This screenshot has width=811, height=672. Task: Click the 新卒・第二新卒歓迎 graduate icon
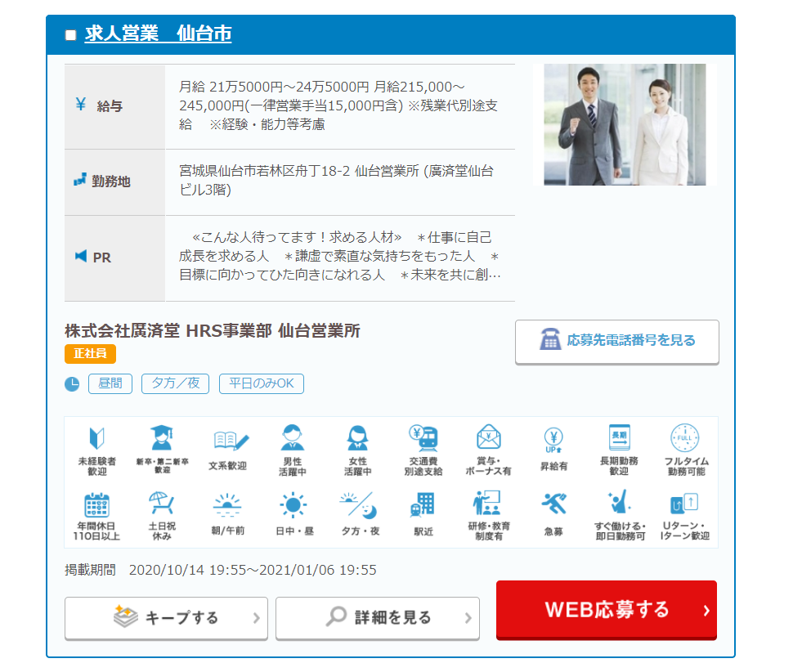pyautogui.click(x=162, y=437)
